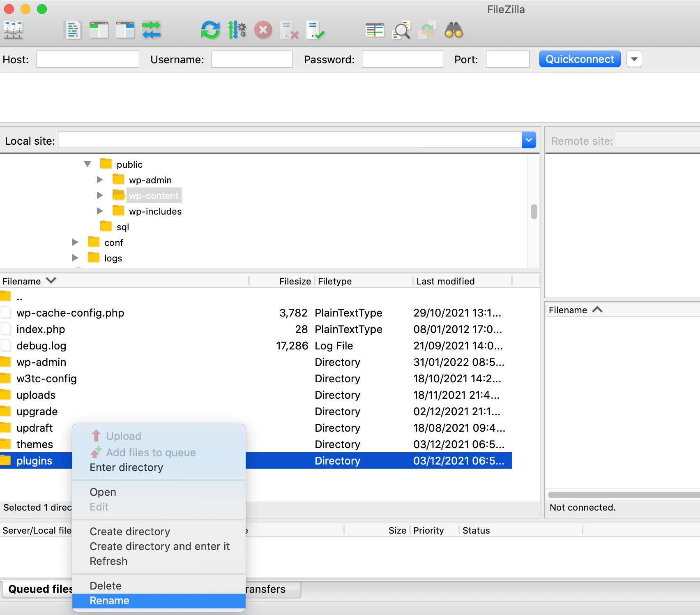Expand the wp-admin tree folder
The image size is (700, 615).
[x=100, y=180]
